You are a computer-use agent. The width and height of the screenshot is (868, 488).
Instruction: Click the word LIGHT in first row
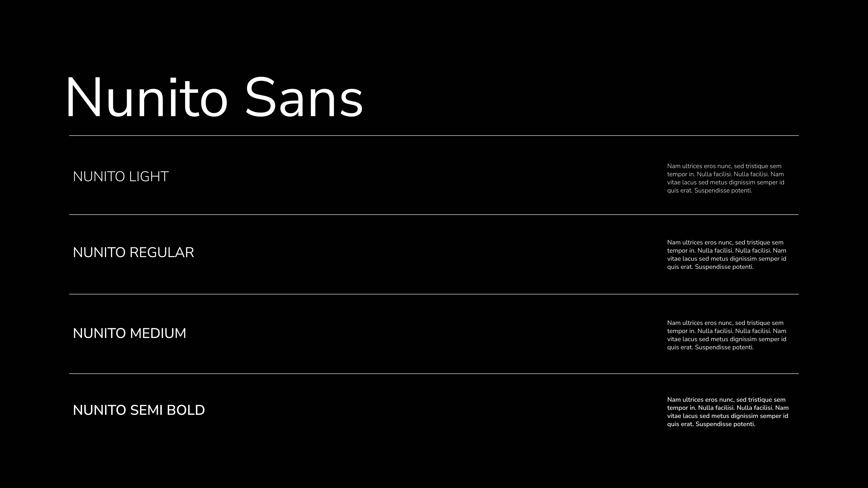(149, 177)
